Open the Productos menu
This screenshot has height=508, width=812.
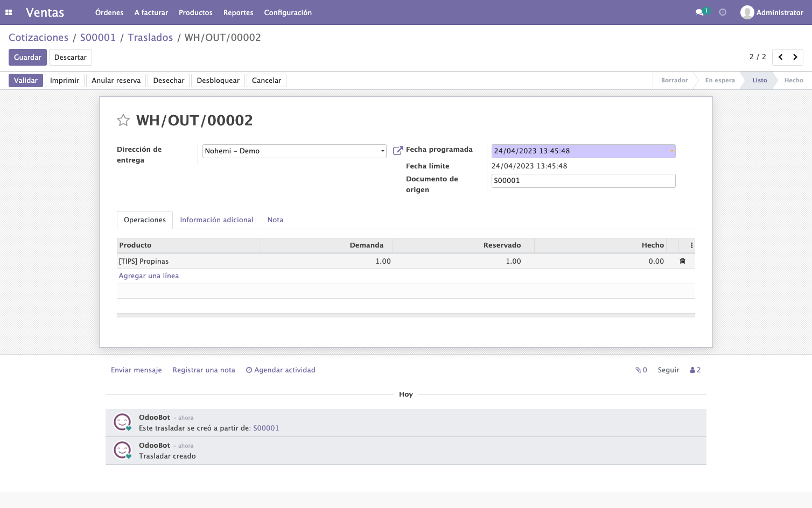(x=195, y=12)
